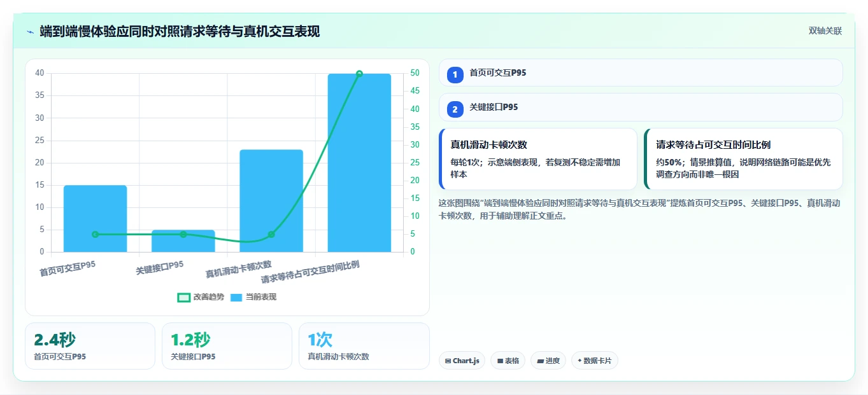Click the line point above 真机滑动卡顿次数
The image size is (868, 395).
tap(271, 234)
